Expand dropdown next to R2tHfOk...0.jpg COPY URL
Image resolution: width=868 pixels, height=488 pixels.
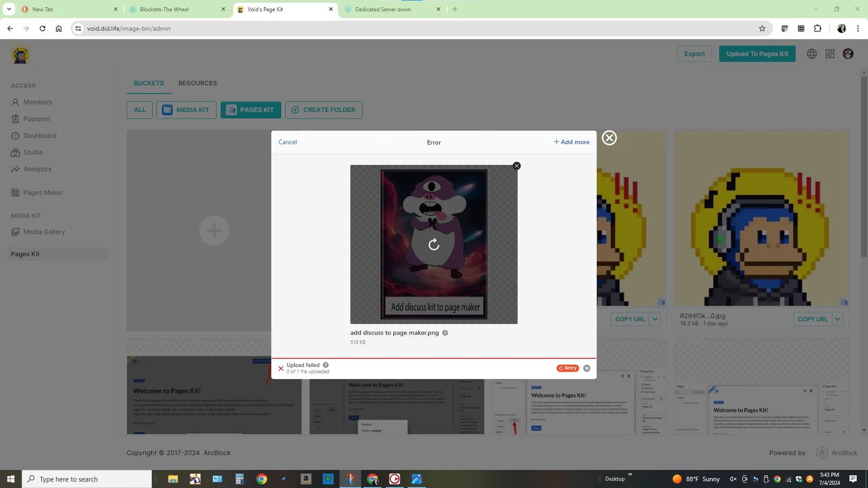[x=838, y=319]
